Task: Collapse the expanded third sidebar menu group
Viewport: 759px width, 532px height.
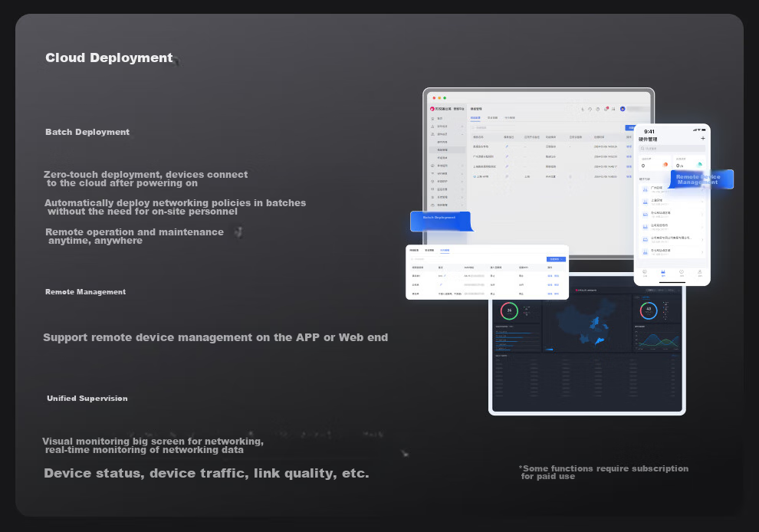Action: (x=462, y=133)
